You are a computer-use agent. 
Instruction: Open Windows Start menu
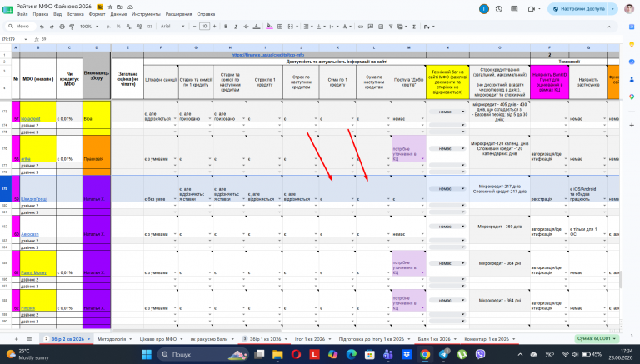146,354
